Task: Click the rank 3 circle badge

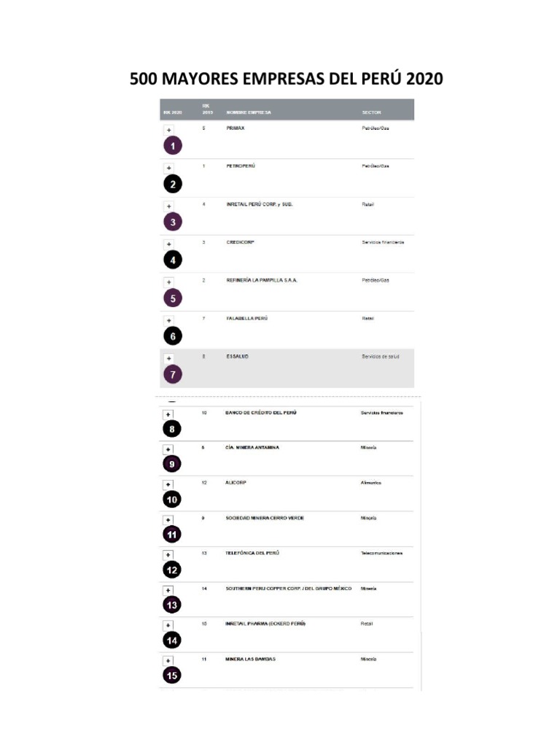Action: 173,222
